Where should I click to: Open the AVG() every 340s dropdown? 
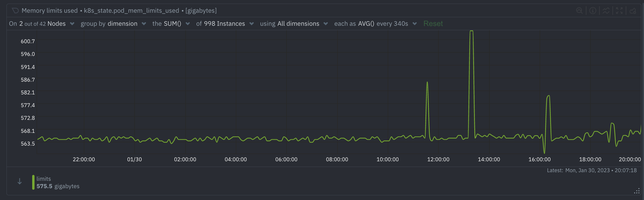click(375, 24)
